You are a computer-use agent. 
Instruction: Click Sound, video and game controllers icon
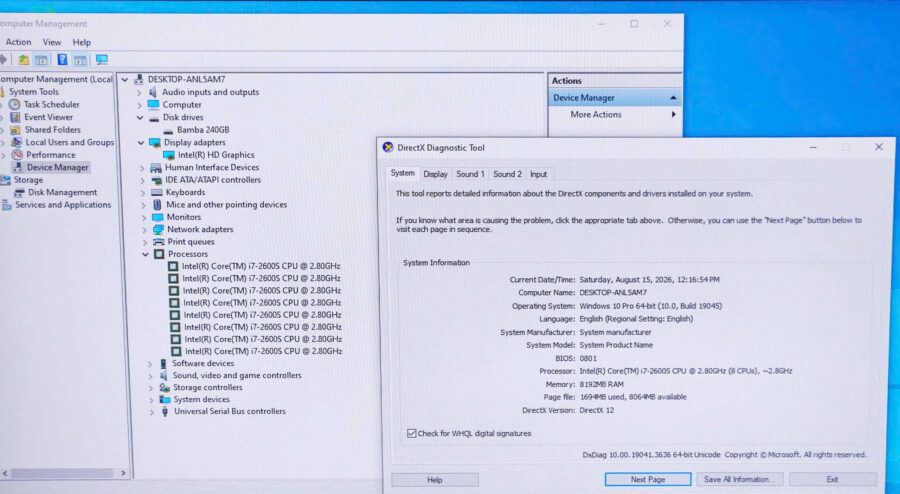[164, 376]
